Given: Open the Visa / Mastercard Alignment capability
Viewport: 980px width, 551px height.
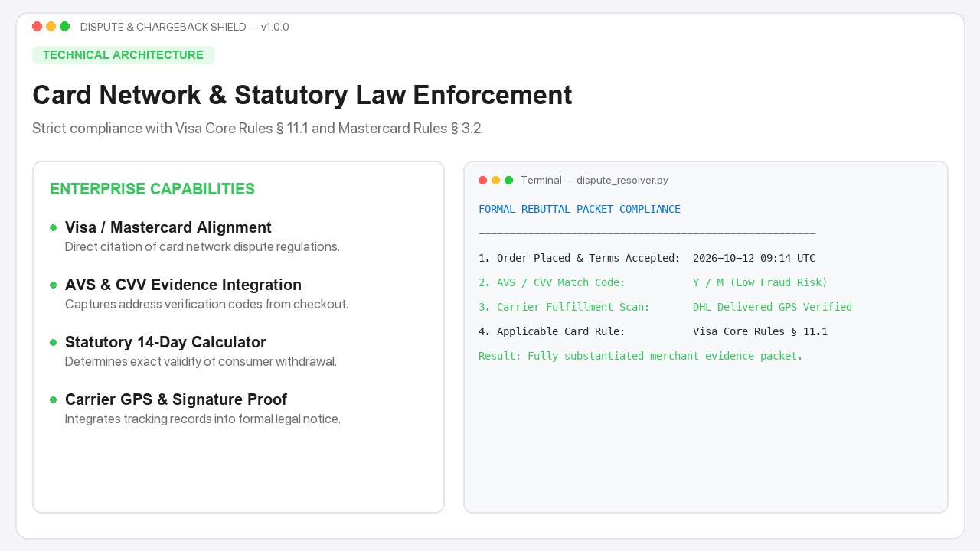Looking at the screenshot, I should click(168, 227).
